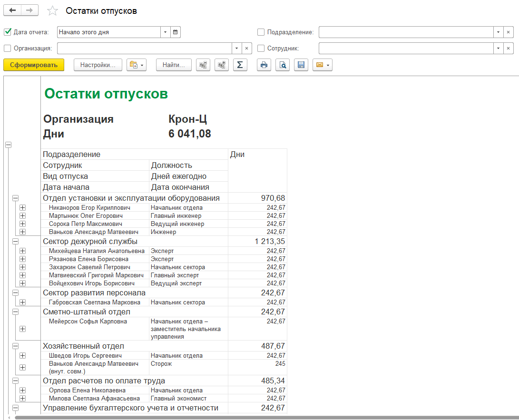Expand the row for Никаноров Егор Кириллович
This screenshot has height=420, width=519.
click(x=23, y=208)
